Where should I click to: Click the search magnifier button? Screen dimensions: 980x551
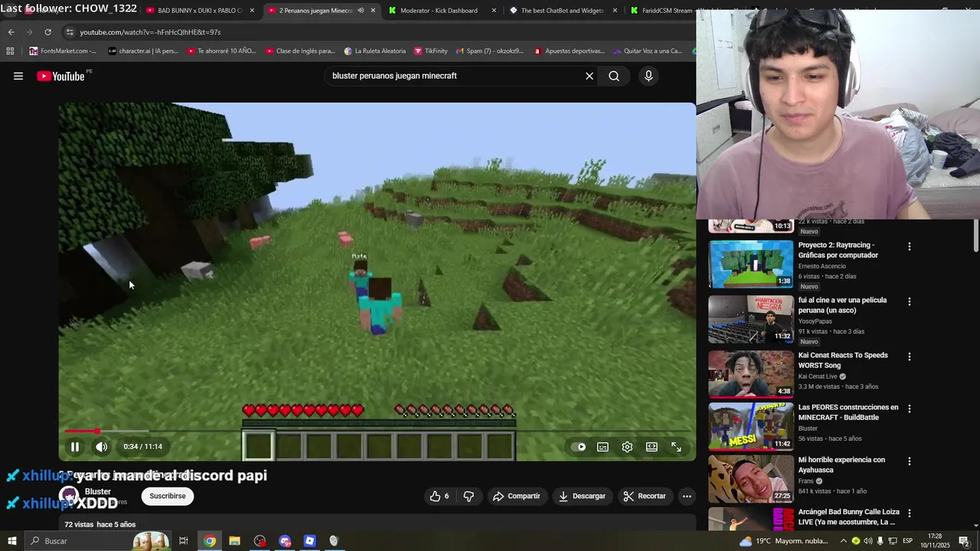pos(614,76)
